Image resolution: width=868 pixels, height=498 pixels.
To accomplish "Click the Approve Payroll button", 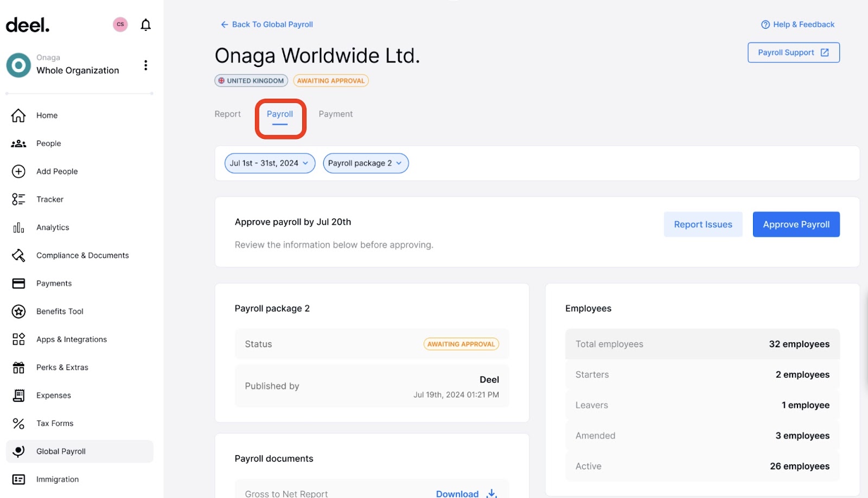I will (796, 224).
